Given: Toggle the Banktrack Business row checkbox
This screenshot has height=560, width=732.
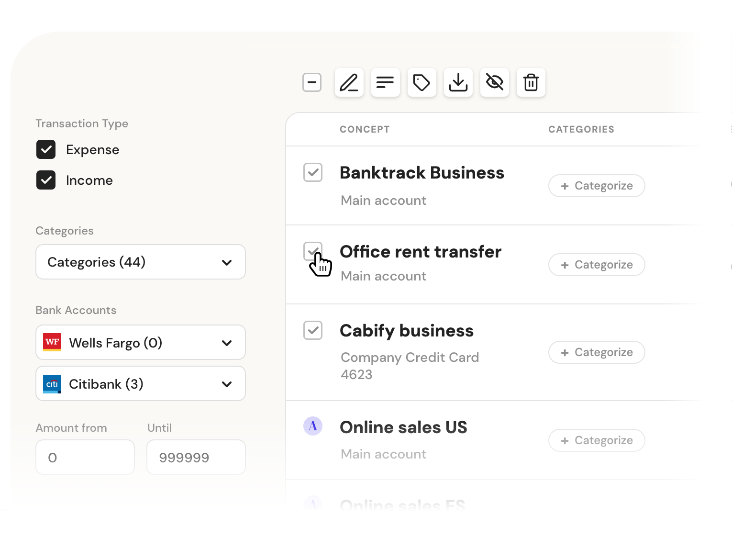Looking at the screenshot, I should tap(313, 172).
